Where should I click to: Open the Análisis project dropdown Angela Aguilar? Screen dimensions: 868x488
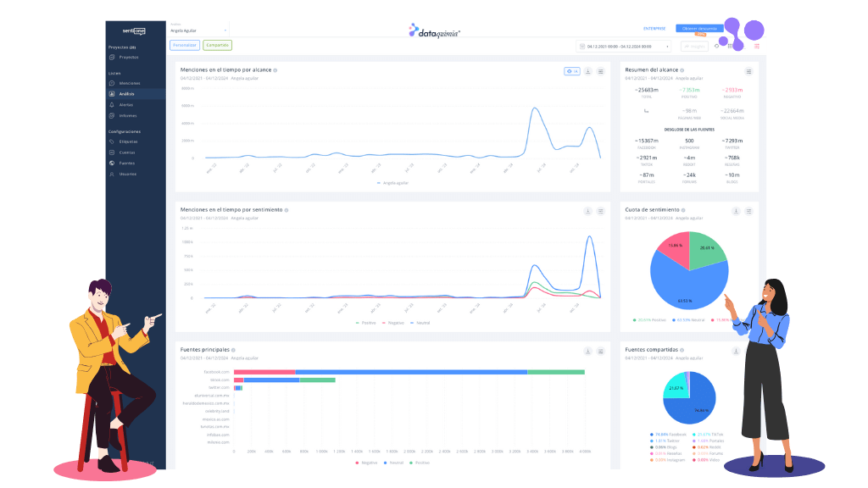[x=198, y=30]
